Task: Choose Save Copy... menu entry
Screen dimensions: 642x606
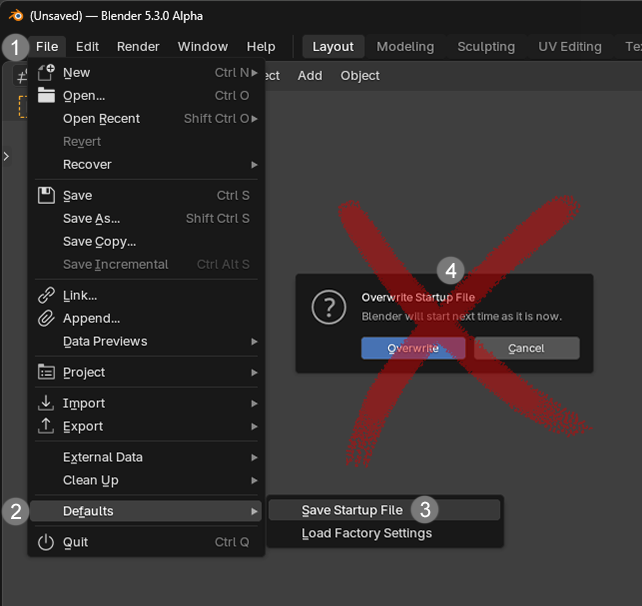Action: pyautogui.click(x=146, y=241)
